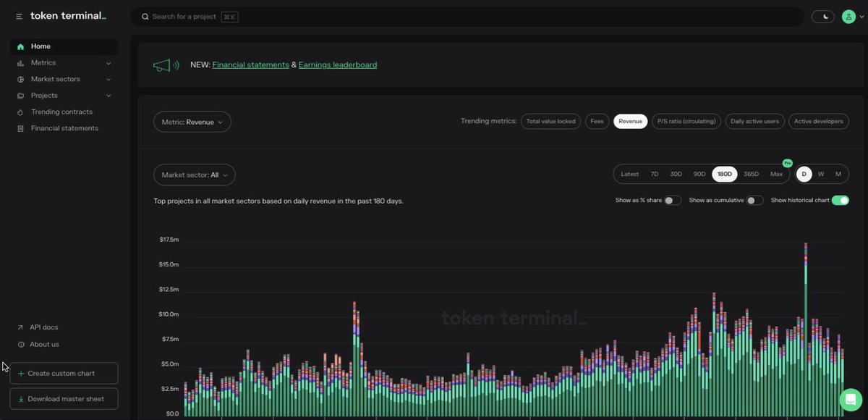The width and height of the screenshot is (868, 420).
Task: Click the megaphone announcement icon
Action: (x=166, y=65)
